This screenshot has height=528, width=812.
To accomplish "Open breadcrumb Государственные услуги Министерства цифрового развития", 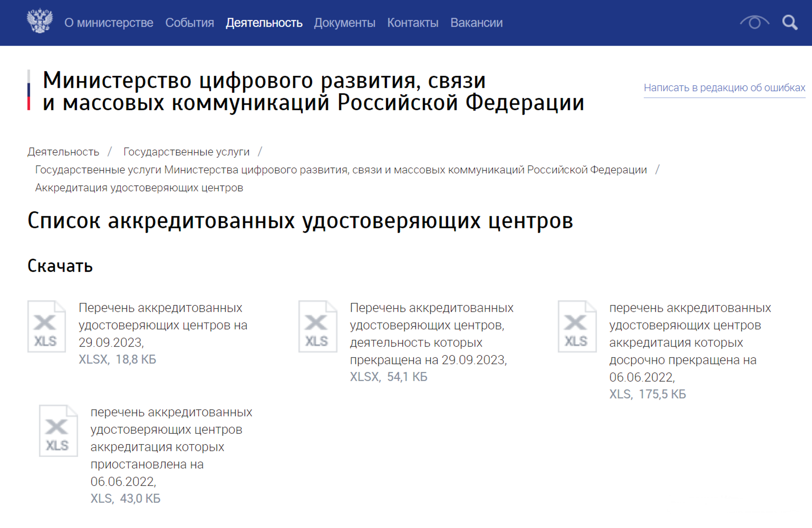I will click(341, 170).
